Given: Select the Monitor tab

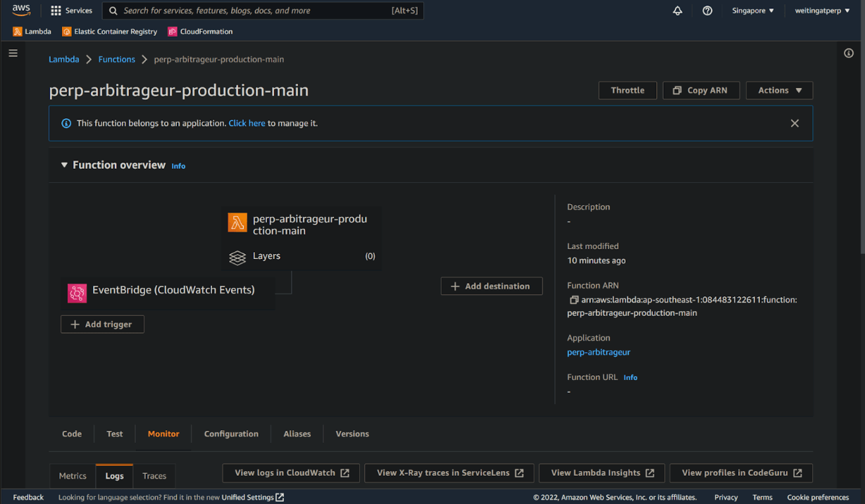Looking at the screenshot, I should coord(163,434).
